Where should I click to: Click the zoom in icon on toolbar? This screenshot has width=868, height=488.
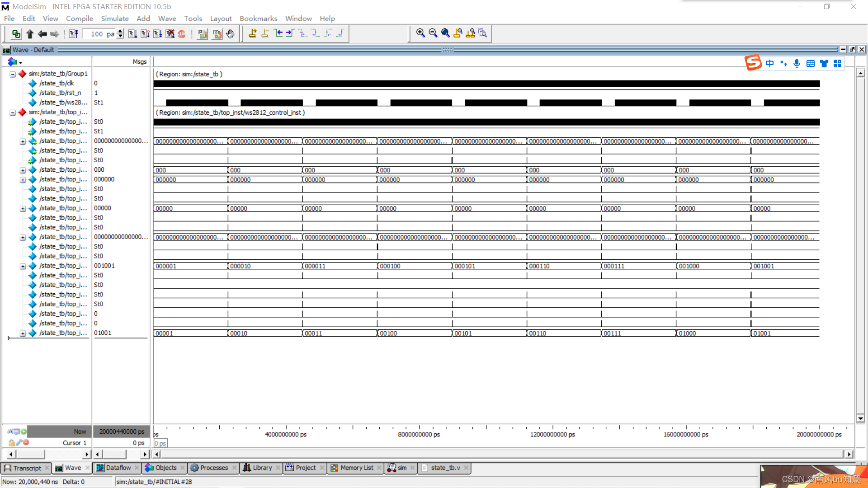pos(421,33)
